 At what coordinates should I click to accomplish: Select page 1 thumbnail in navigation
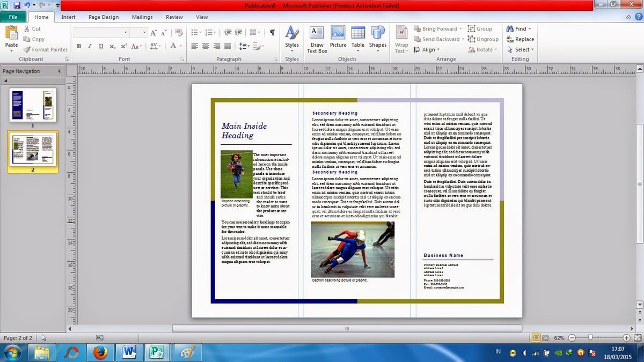click(x=32, y=105)
